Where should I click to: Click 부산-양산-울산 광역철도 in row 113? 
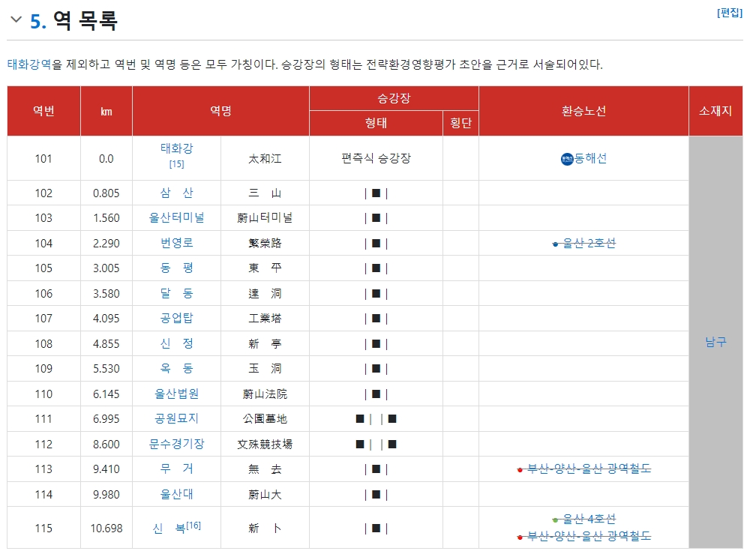click(589, 469)
